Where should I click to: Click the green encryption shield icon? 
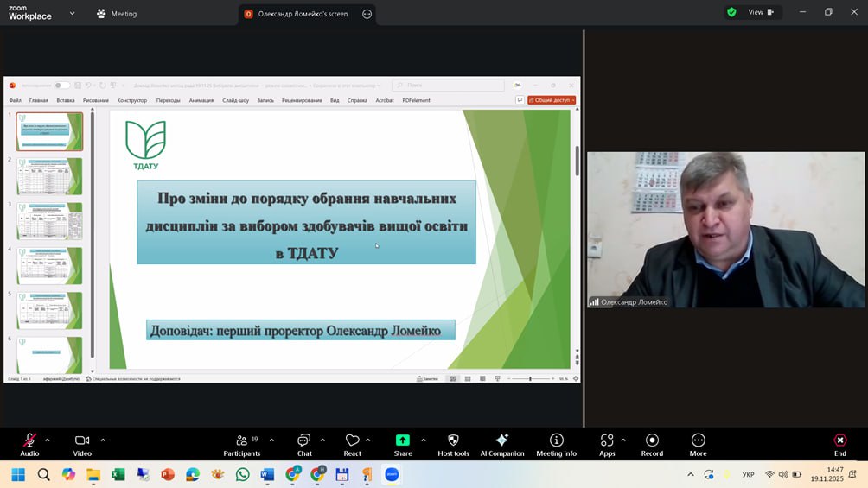click(x=731, y=12)
